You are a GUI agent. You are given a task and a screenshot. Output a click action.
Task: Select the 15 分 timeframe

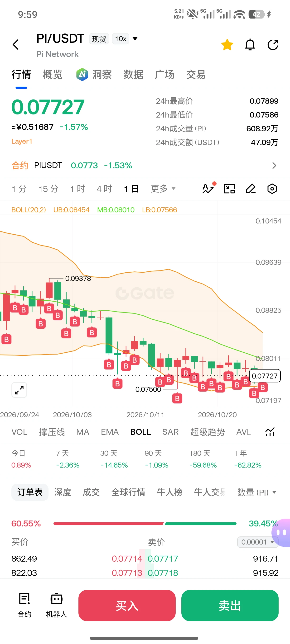[48, 189]
